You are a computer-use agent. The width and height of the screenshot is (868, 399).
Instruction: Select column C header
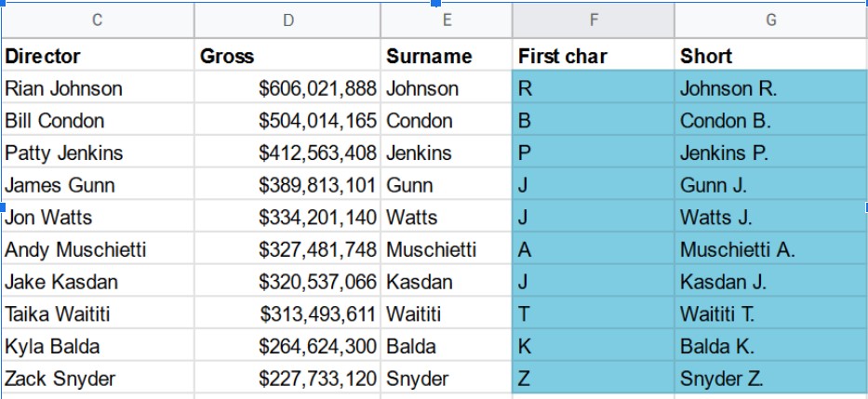click(97, 20)
